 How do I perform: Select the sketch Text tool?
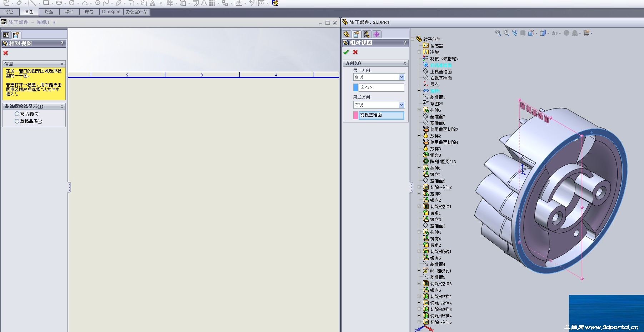(x=153, y=3)
